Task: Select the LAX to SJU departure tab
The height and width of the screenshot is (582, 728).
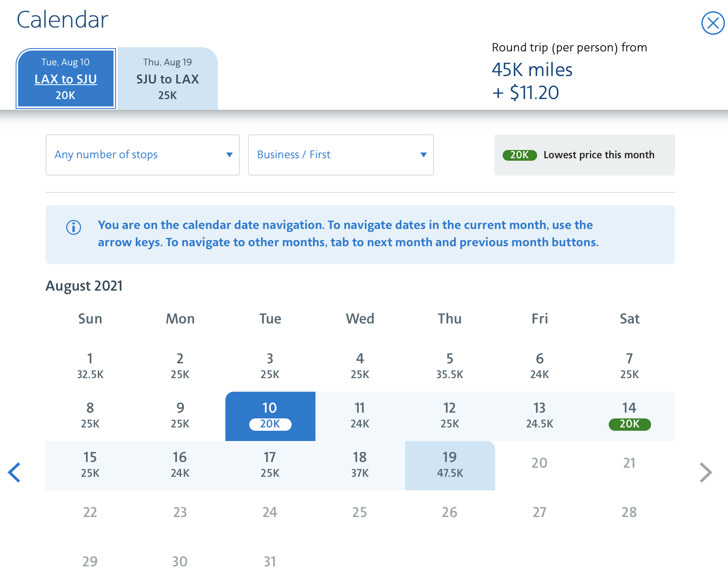Action: [65, 79]
